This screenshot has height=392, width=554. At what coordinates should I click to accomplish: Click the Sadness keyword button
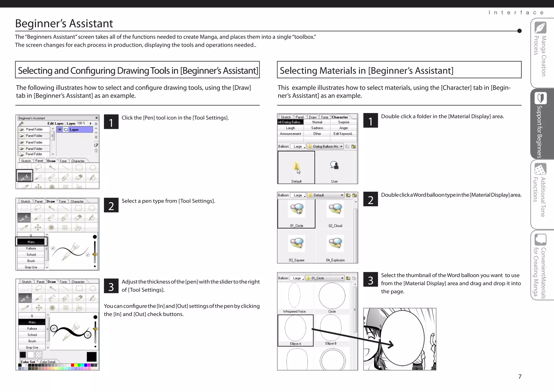(x=317, y=128)
